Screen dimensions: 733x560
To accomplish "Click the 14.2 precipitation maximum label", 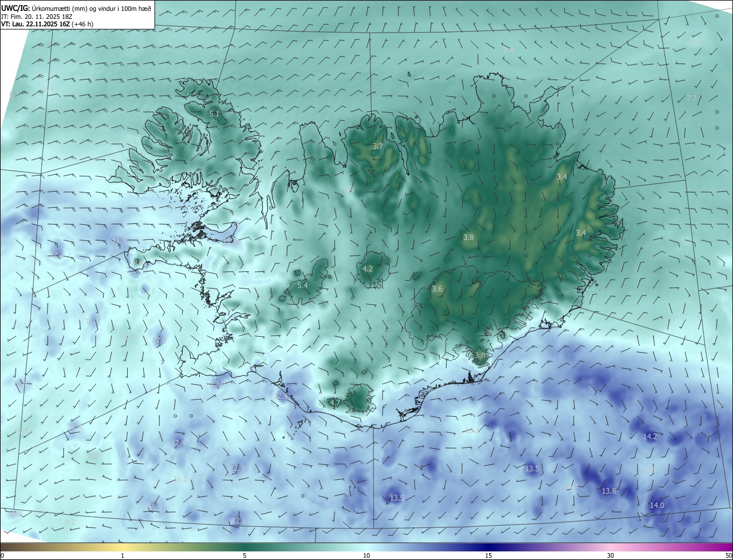I will [x=650, y=436].
